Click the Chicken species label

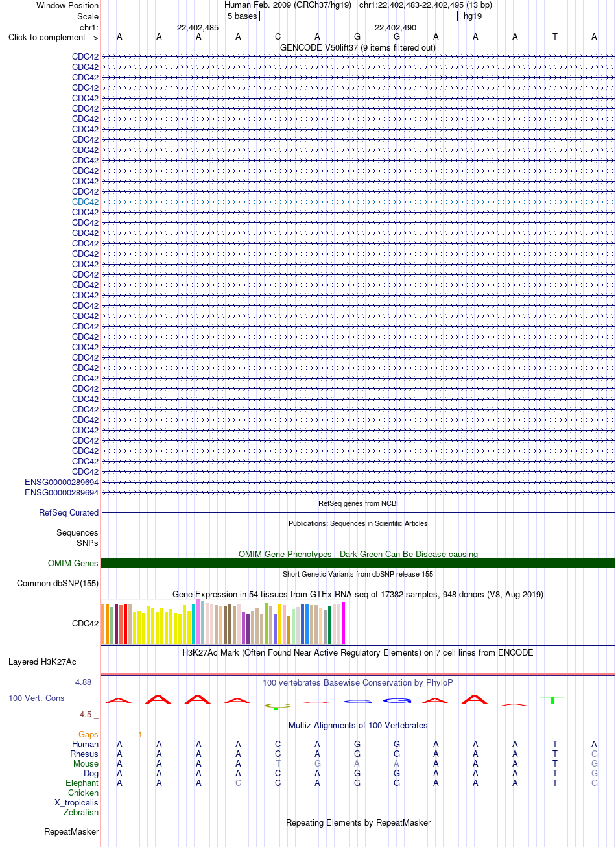click(83, 793)
